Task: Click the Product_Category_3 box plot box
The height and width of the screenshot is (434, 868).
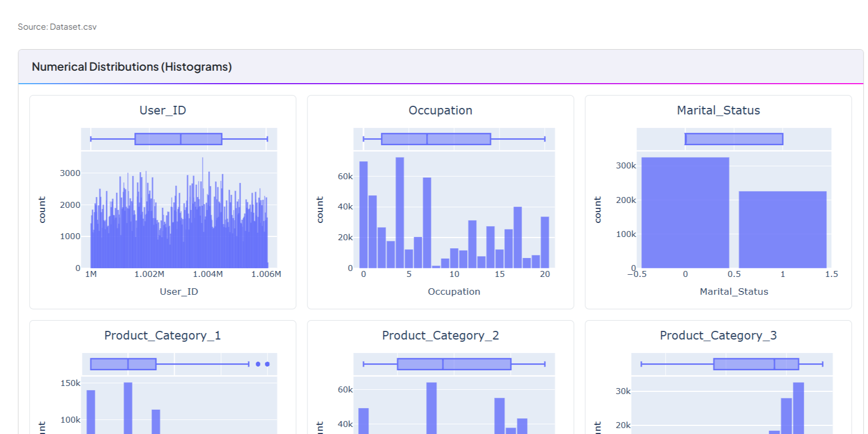Action: 756,364
